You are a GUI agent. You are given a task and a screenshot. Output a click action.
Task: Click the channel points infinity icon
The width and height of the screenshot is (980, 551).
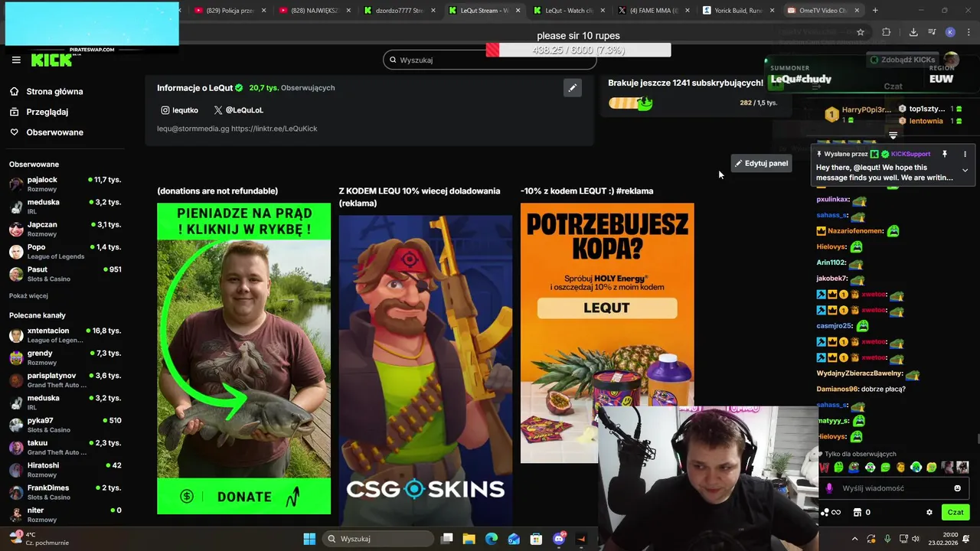pos(836,513)
